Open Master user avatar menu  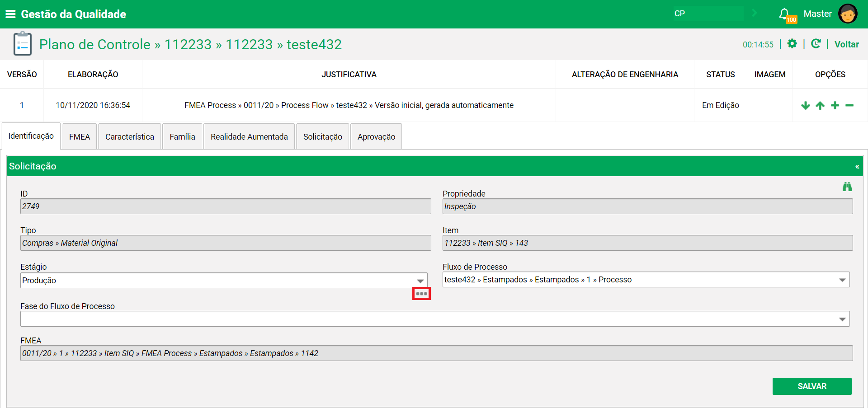tap(847, 14)
